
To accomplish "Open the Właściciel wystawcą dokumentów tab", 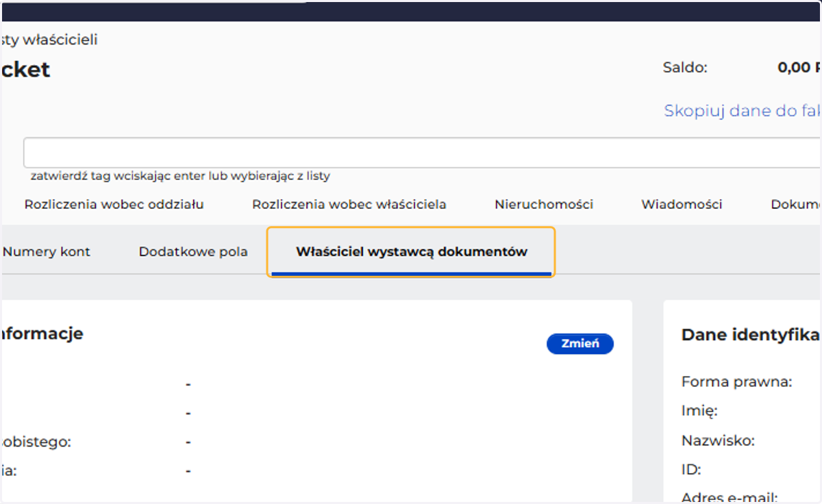I will click(x=411, y=252).
